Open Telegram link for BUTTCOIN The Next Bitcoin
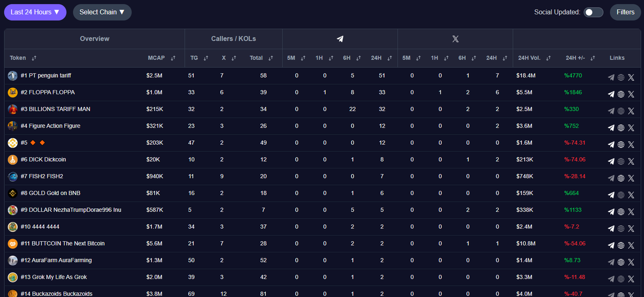 point(611,245)
